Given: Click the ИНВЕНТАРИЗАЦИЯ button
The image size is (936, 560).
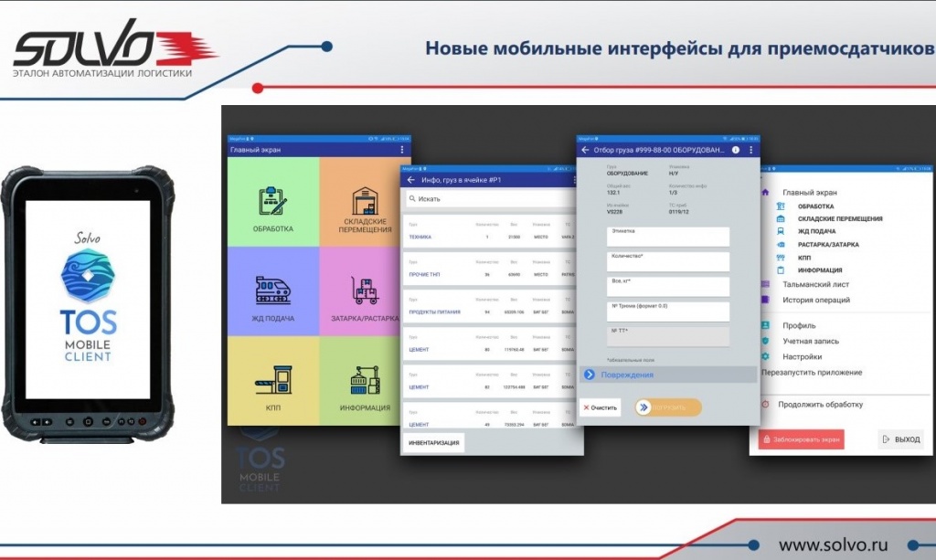Looking at the screenshot, I should coord(434,442).
